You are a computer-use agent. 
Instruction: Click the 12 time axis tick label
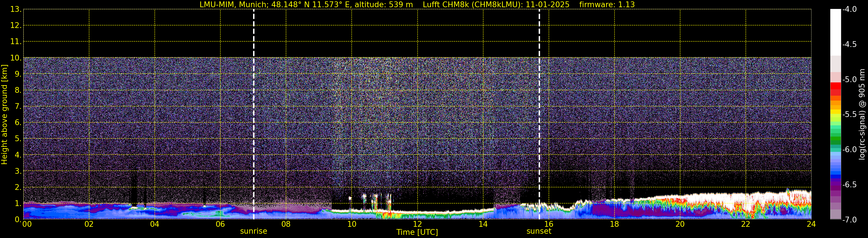pyautogui.click(x=417, y=224)
